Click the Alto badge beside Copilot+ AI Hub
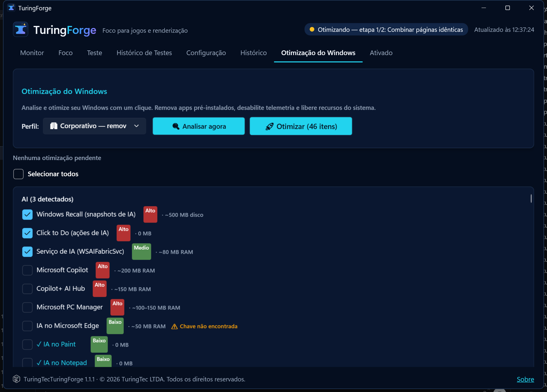 click(100, 289)
